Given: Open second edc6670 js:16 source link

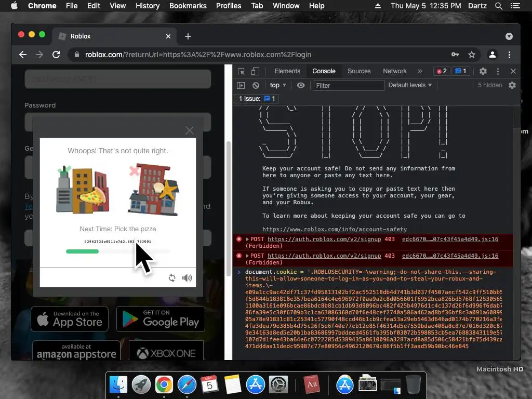Looking at the screenshot, I should tap(450, 256).
